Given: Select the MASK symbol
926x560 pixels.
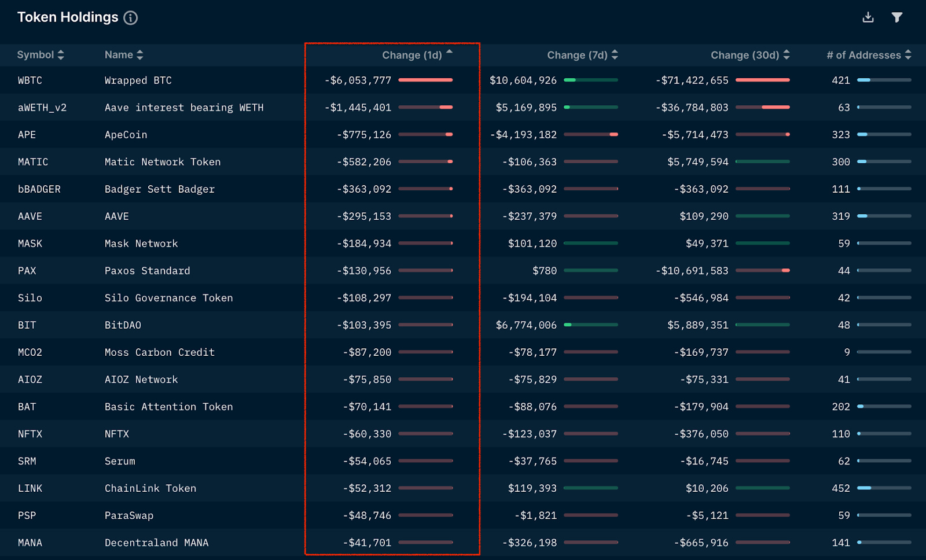Looking at the screenshot, I should coord(30,244).
